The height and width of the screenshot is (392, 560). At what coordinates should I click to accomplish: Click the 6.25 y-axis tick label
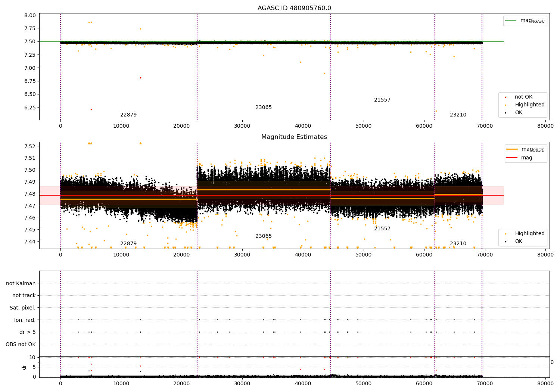click(x=30, y=108)
